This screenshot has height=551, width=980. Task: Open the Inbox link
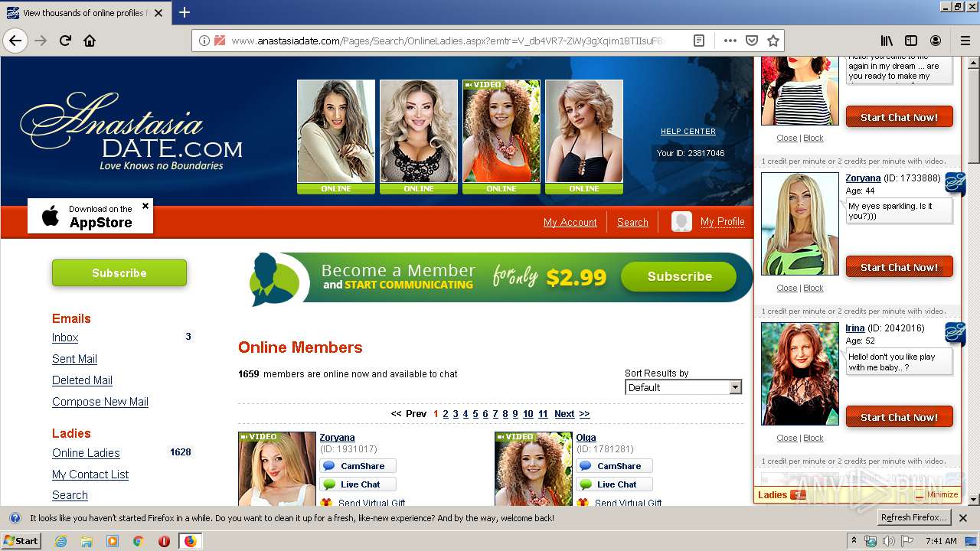point(65,337)
